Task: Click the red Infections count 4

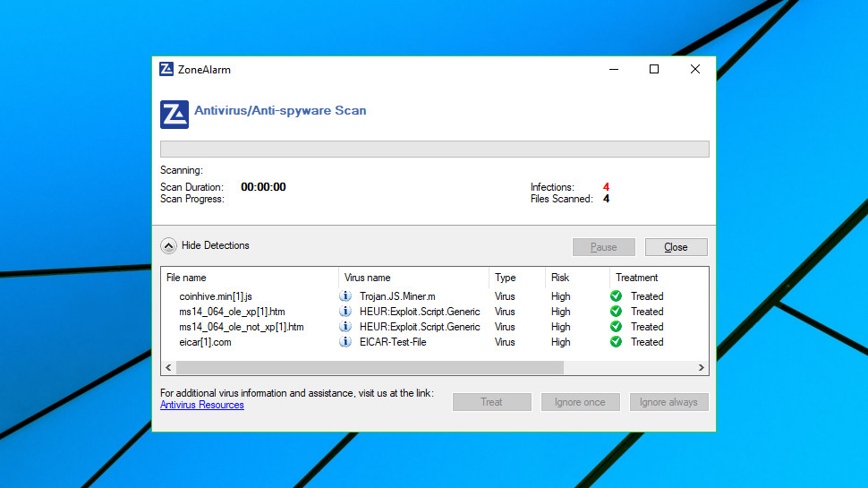Action: pos(606,187)
